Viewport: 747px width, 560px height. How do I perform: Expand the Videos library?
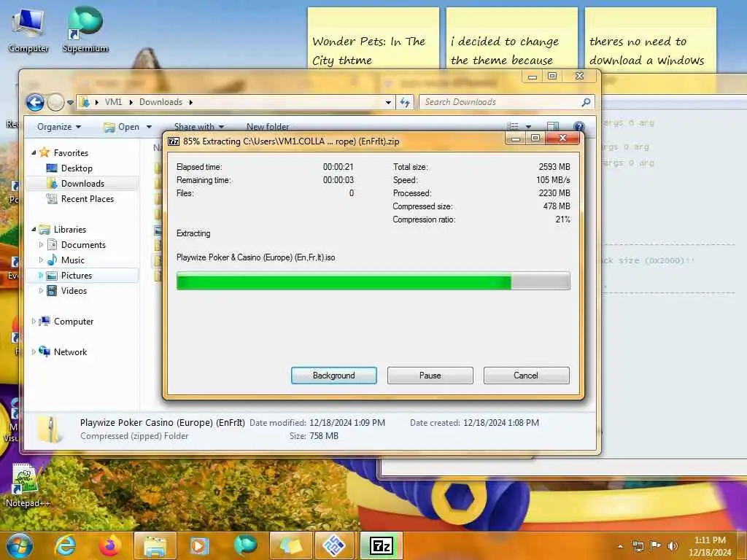tap(41, 290)
